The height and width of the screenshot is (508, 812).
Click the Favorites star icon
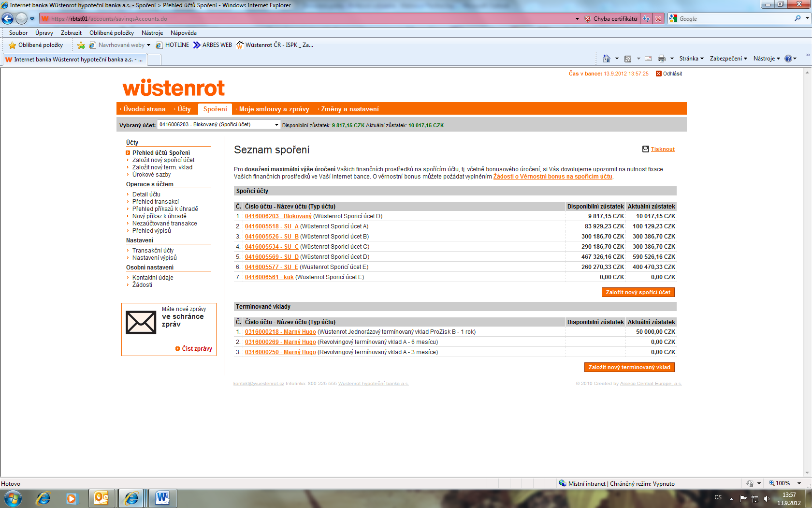point(13,45)
